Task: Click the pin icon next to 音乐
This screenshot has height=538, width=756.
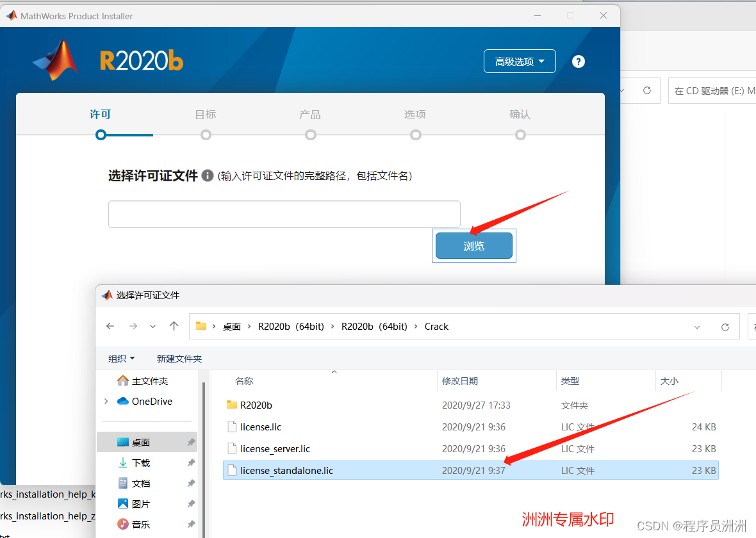Action: click(191, 525)
